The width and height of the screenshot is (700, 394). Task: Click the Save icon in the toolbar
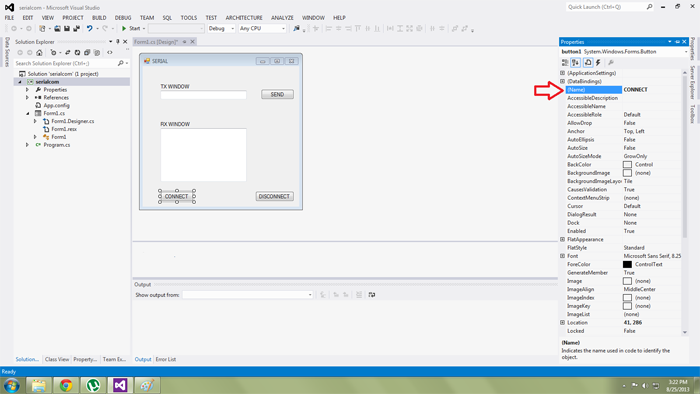pos(67,29)
